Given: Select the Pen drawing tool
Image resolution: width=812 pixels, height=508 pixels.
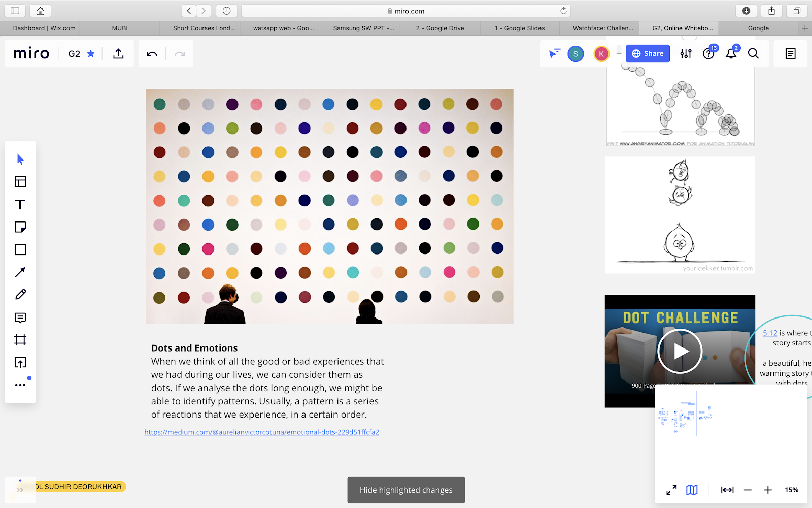Looking at the screenshot, I should [20, 295].
